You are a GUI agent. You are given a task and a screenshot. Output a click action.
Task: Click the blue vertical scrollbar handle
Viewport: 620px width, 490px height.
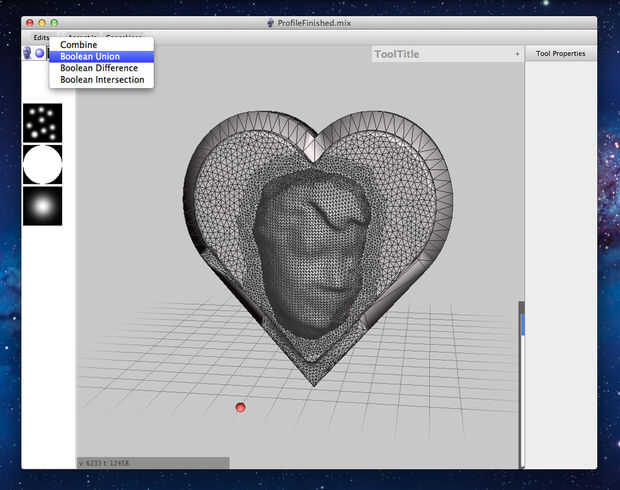(522, 324)
